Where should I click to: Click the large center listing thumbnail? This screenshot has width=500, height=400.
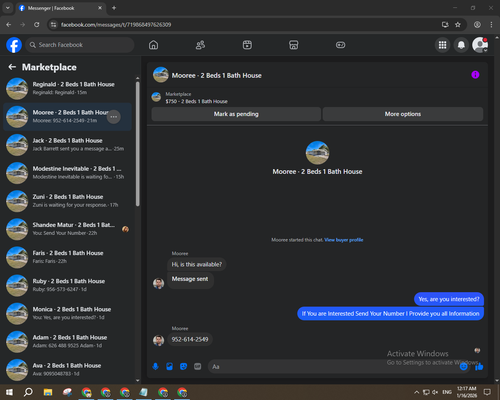[317, 153]
